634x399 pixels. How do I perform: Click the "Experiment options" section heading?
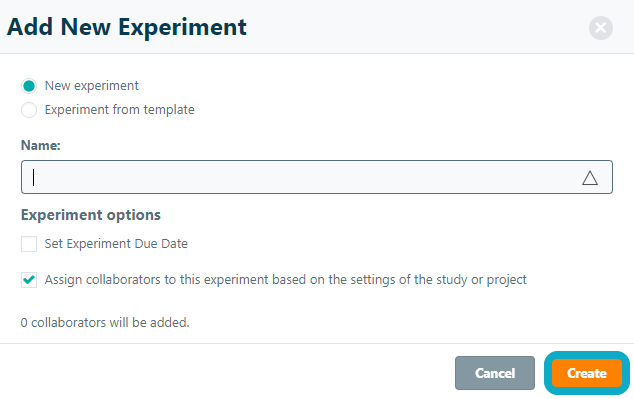coord(91,215)
